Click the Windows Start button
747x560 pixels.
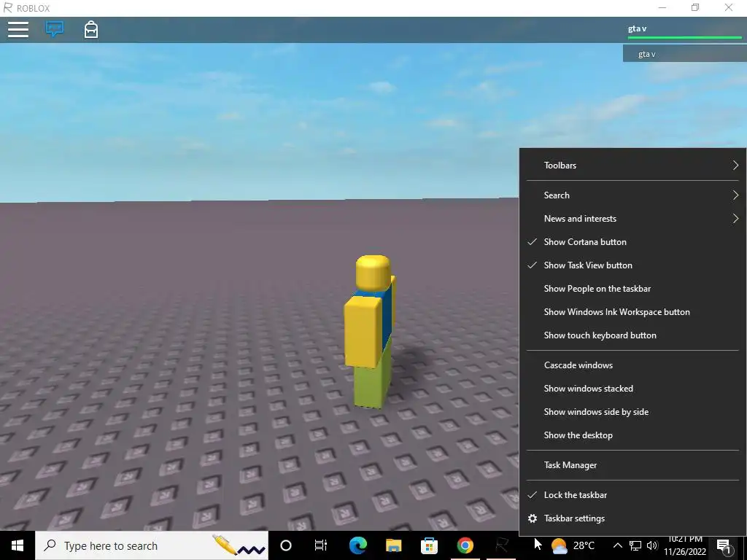click(x=18, y=545)
